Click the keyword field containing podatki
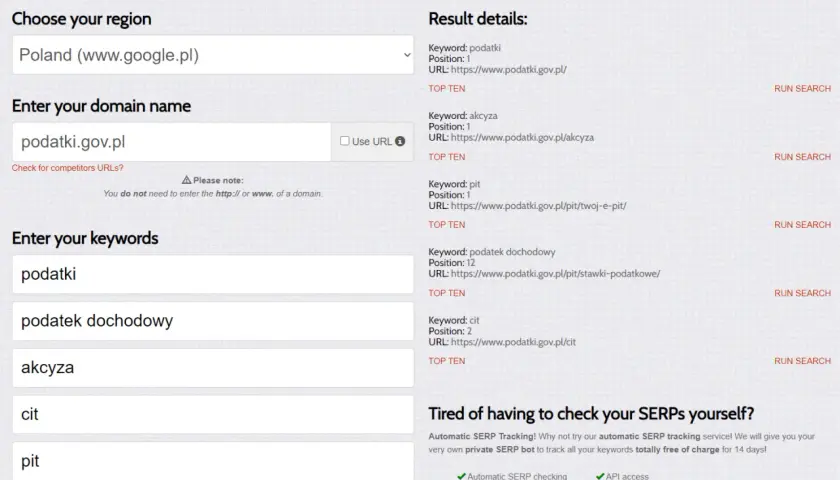 [x=213, y=274]
